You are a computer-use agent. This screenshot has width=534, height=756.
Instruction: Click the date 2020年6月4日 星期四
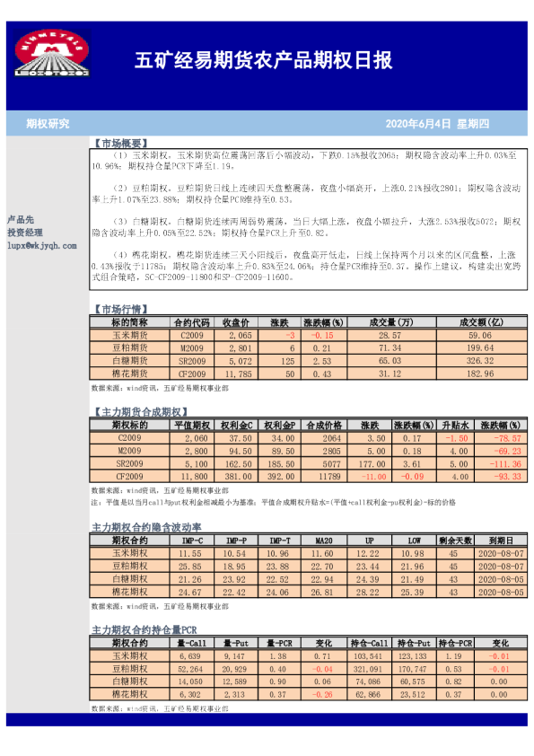(437, 124)
